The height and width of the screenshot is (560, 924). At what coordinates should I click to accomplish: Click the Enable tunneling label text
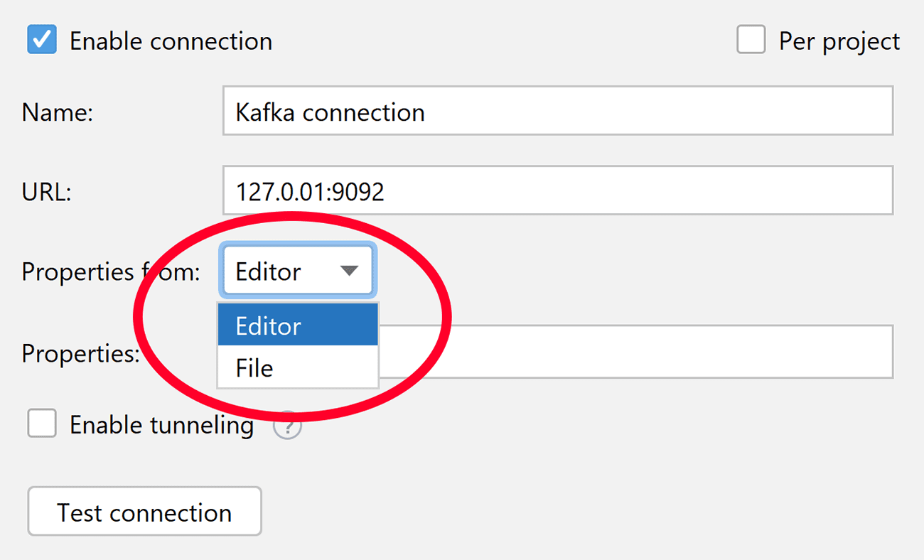pyautogui.click(x=161, y=425)
